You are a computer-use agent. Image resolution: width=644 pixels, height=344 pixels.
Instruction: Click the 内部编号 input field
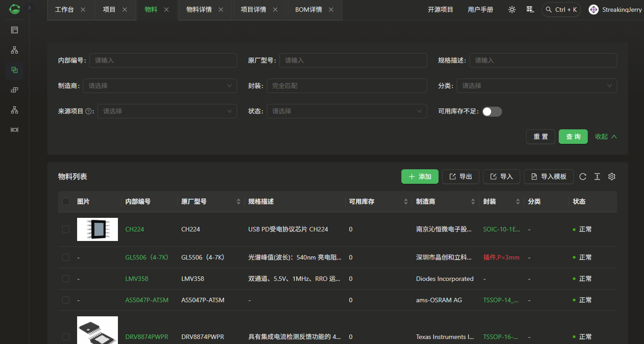click(x=163, y=60)
